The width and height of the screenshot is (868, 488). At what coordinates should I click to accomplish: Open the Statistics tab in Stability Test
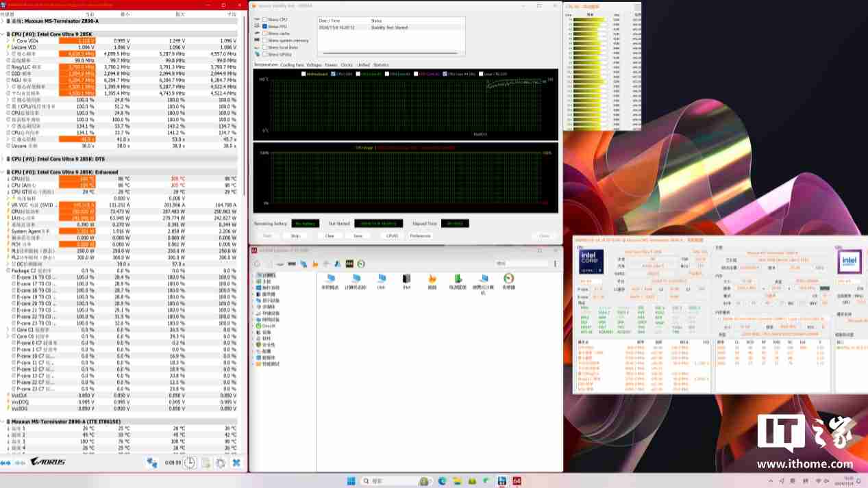[x=381, y=64]
